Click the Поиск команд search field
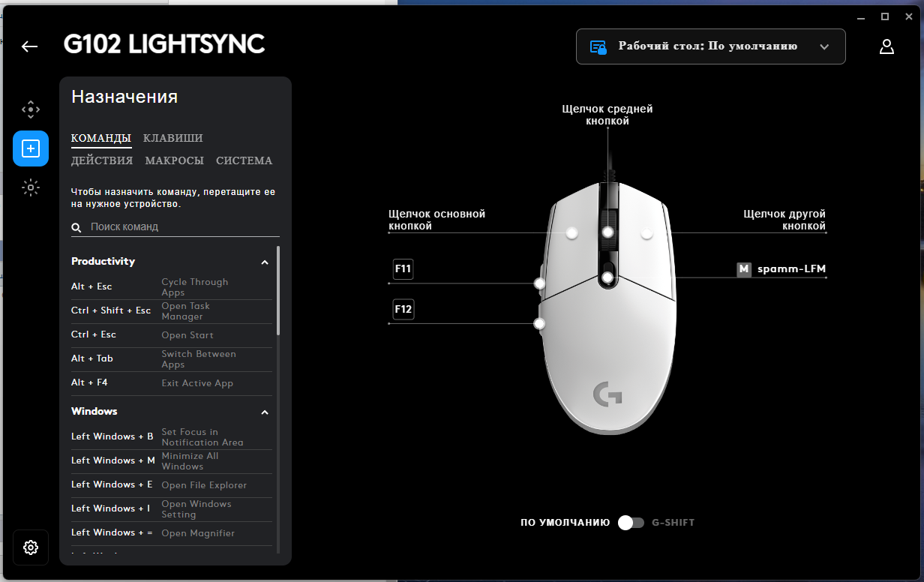 pos(175,227)
